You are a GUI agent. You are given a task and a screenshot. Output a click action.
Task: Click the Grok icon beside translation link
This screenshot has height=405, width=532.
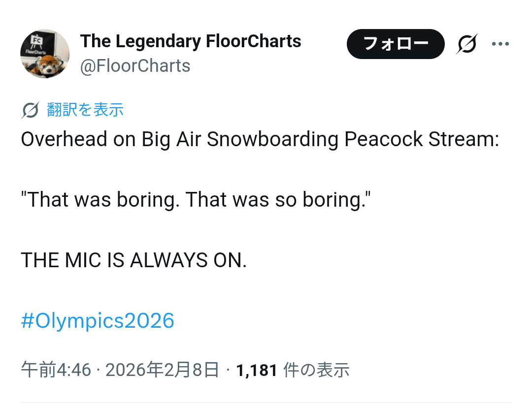[30, 110]
